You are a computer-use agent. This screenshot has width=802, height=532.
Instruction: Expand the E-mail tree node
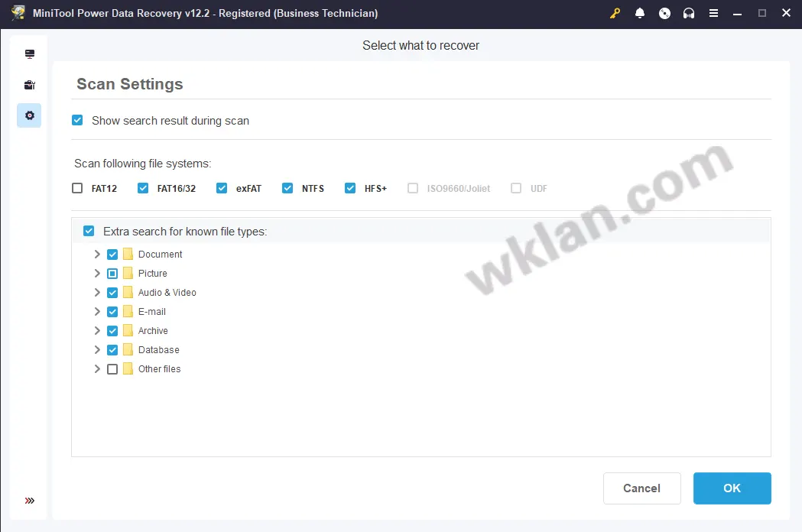97,312
